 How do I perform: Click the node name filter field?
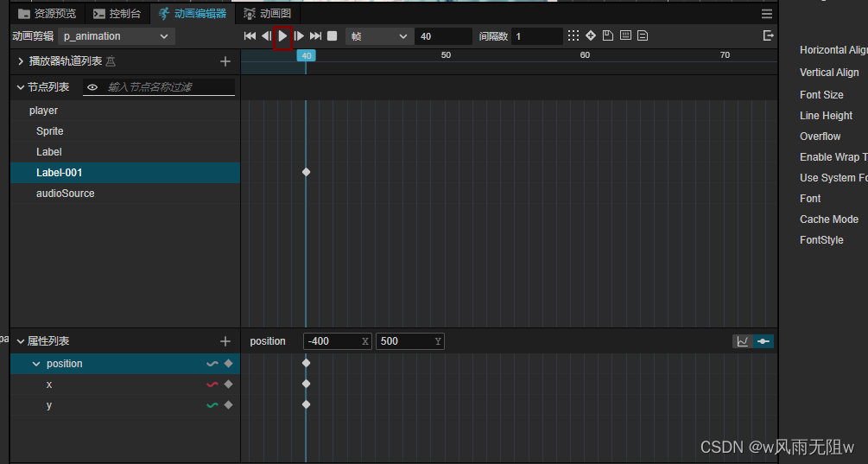(168, 87)
